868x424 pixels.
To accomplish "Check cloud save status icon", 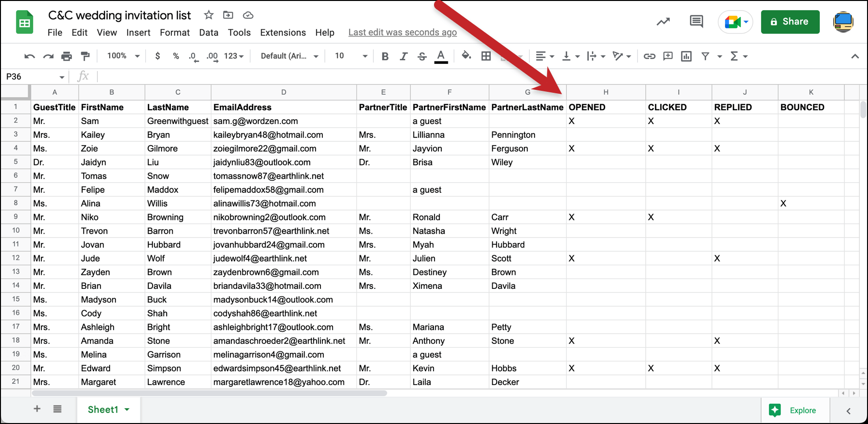I will (x=248, y=15).
